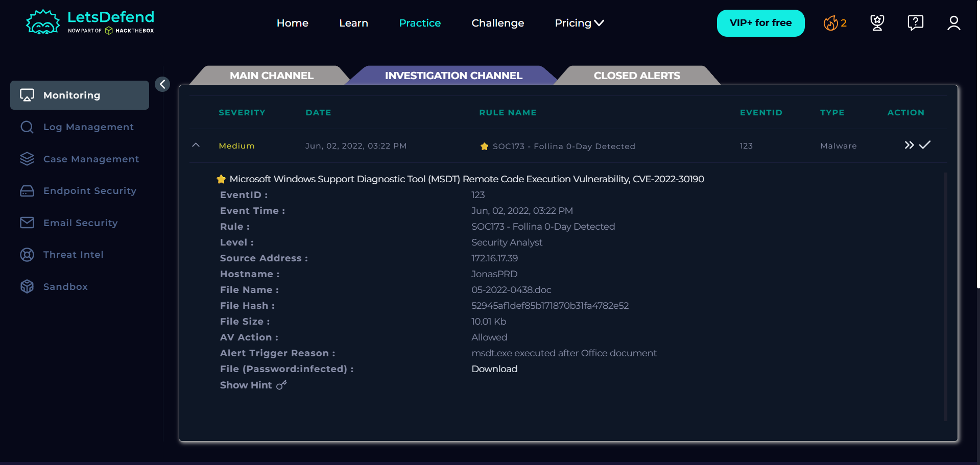Collapse the sidebar with the arrow button
This screenshot has width=980, height=465.
(162, 84)
